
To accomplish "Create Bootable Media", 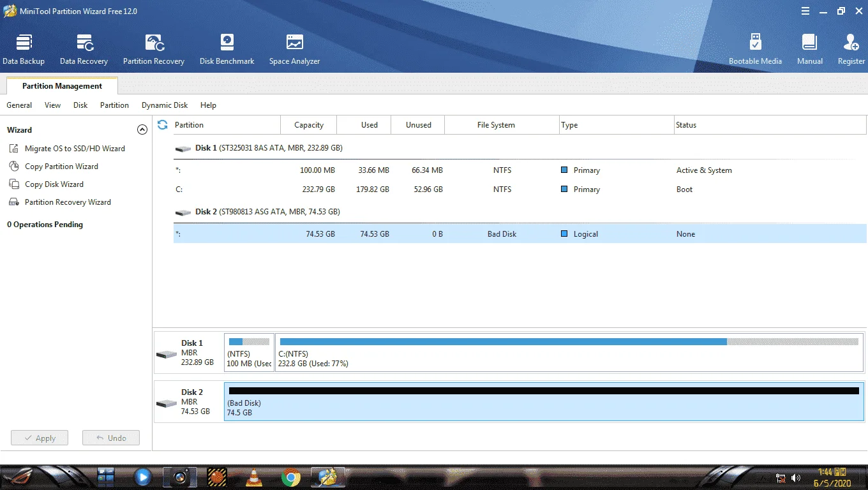I will (755, 50).
